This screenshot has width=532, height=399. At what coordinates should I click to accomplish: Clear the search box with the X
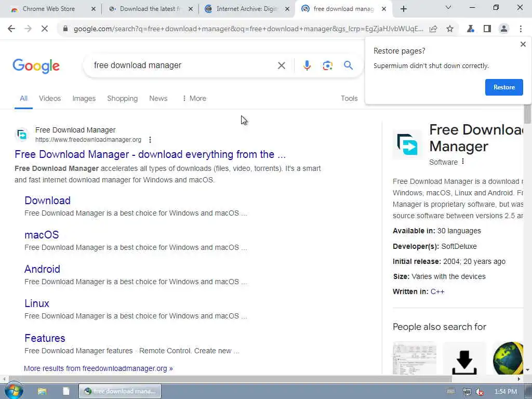point(281,65)
